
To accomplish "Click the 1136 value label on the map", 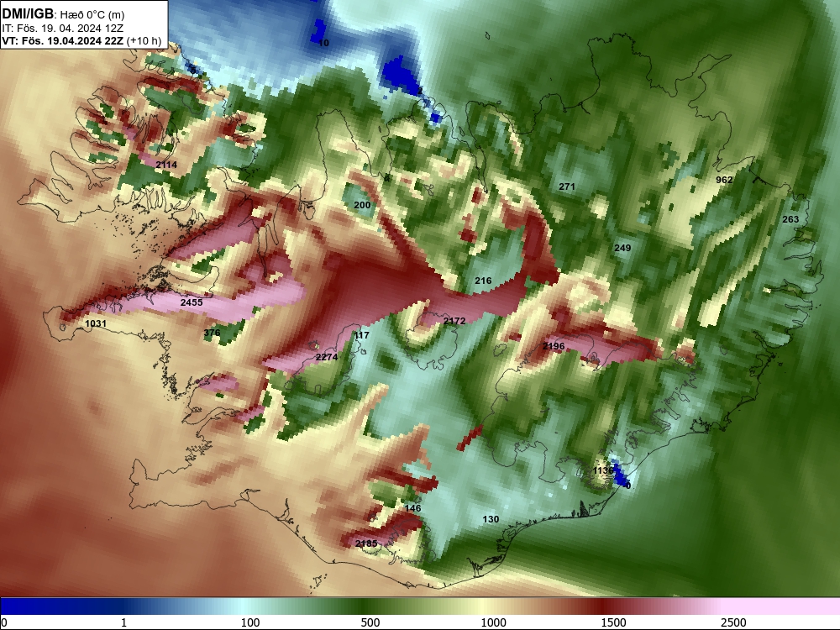I will click(603, 470).
